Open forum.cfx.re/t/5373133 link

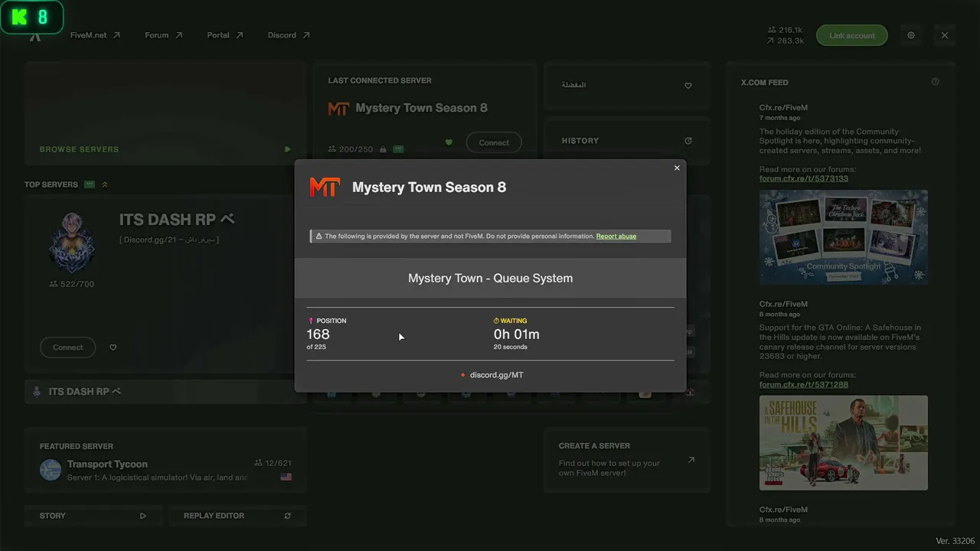click(804, 178)
